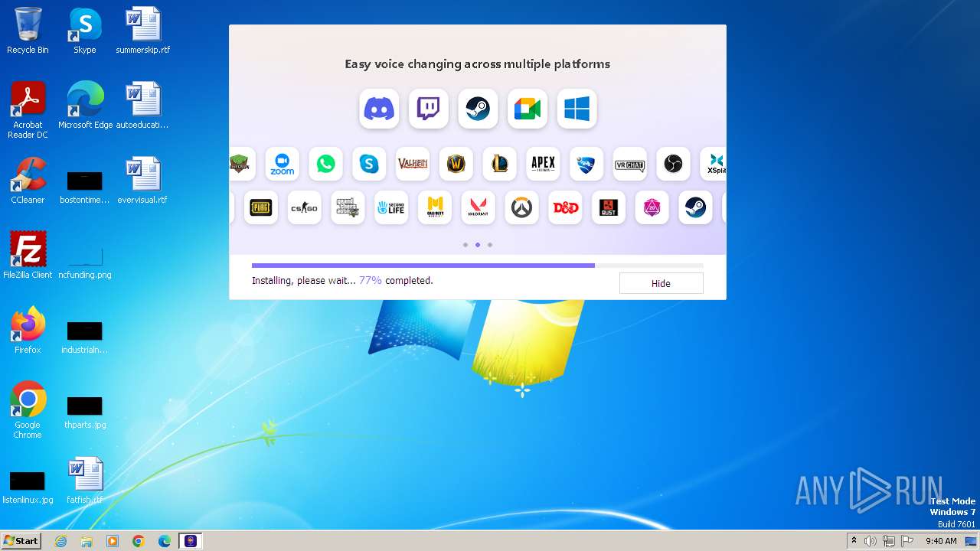Click the green WhatsApp icon
This screenshot has height=551, width=980.
pyautogui.click(x=325, y=164)
